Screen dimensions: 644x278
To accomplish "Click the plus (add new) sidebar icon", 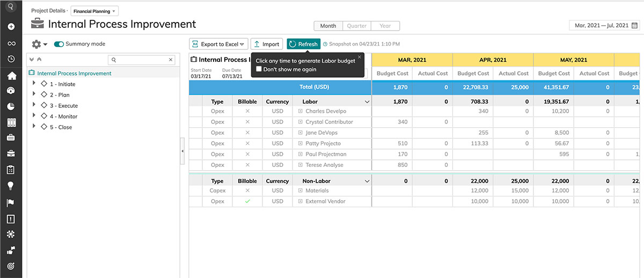I will [11, 27].
